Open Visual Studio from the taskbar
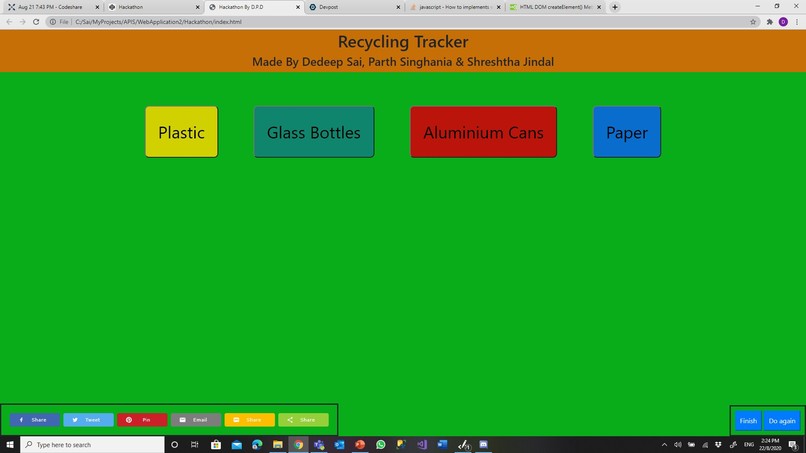806x453 pixels. coord(422,444)
